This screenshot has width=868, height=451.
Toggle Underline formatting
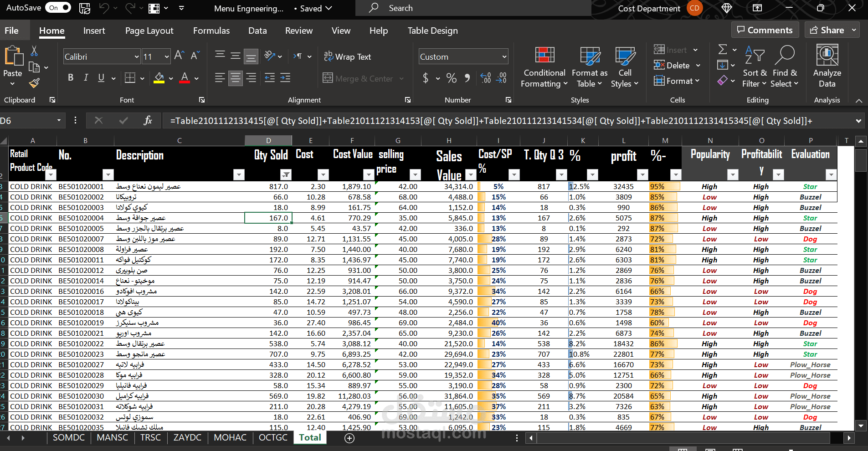coord(101,78)
